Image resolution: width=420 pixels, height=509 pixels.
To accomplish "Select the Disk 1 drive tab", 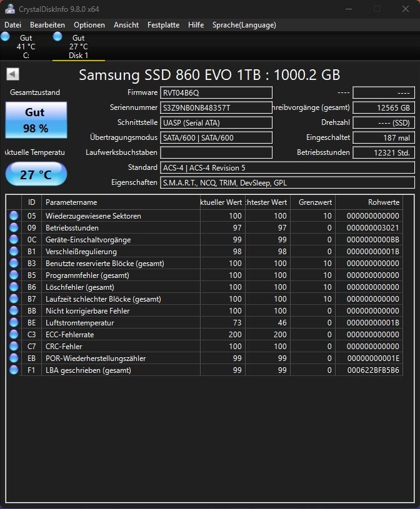I will coord(79,46).
